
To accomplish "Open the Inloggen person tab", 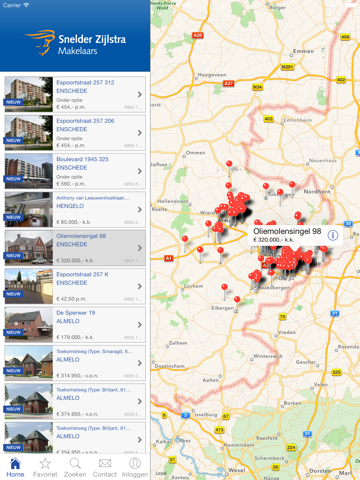I will pyautogui.click(x=135, y=467).
